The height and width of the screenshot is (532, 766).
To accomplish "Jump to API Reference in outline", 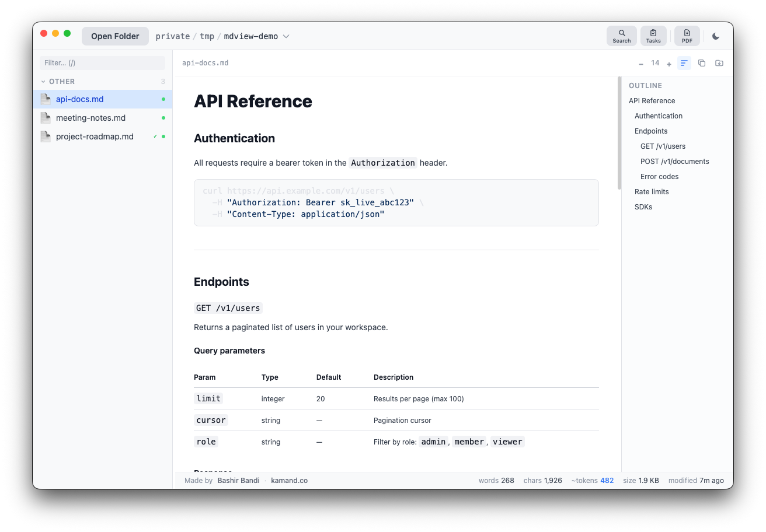I will point(652,101).
